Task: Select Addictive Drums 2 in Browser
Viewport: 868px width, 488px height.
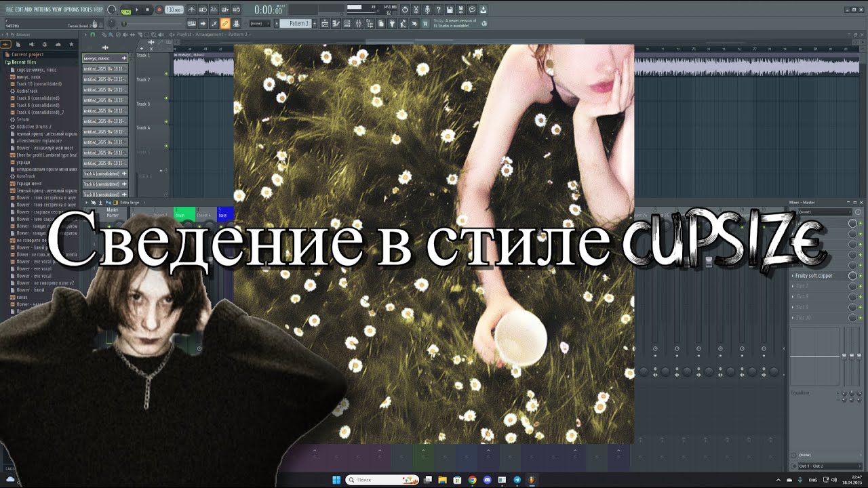Action: pyautogui.click(x=33, y=127)
